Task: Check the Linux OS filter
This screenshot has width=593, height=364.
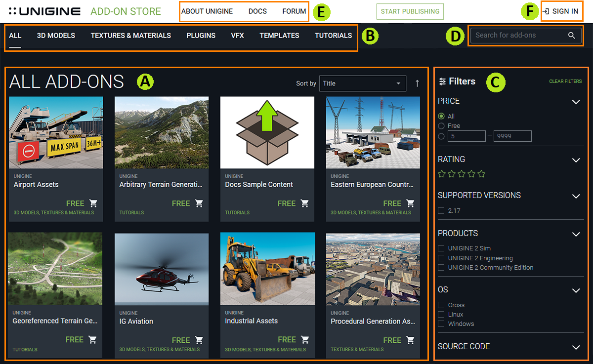Action: tap(441, 314)
